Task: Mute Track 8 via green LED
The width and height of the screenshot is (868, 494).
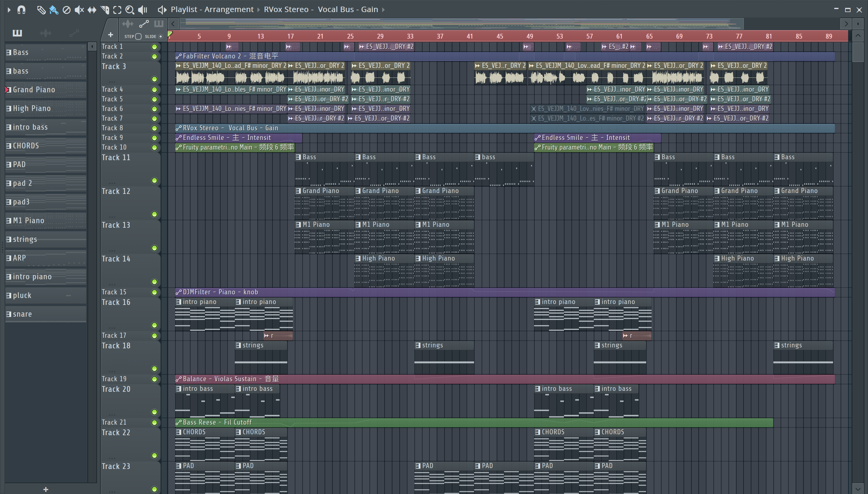Action: (154, 128)
